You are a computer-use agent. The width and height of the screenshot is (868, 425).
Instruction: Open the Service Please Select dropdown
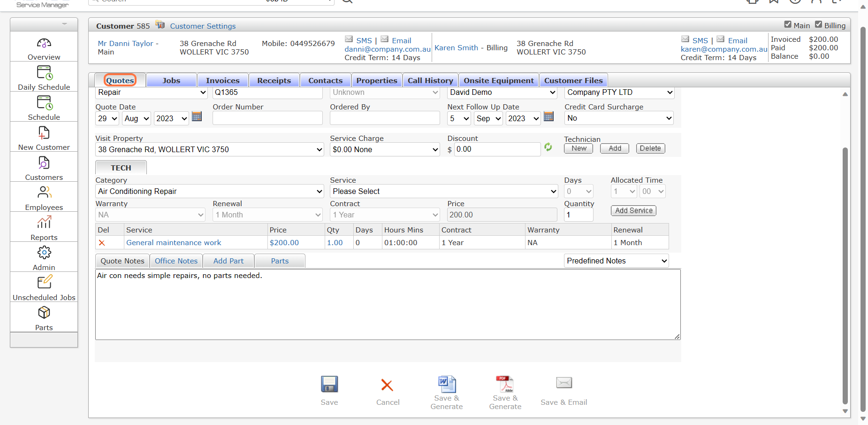(x=444, y=191)
